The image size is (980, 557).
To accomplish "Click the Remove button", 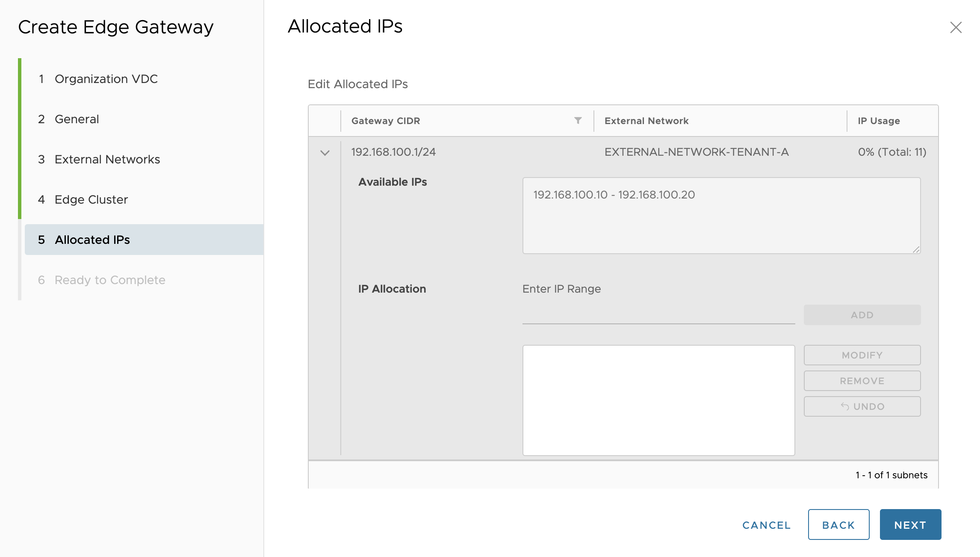I will 862,381.
